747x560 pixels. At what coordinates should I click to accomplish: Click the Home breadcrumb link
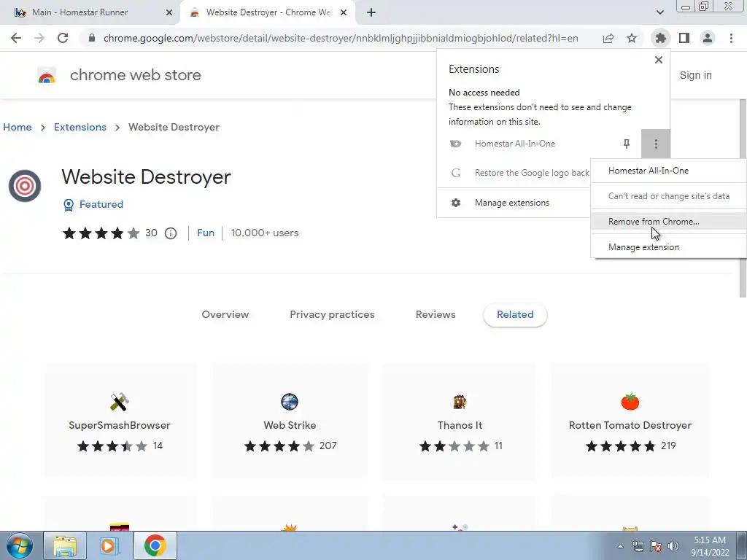tap(18, 127)
